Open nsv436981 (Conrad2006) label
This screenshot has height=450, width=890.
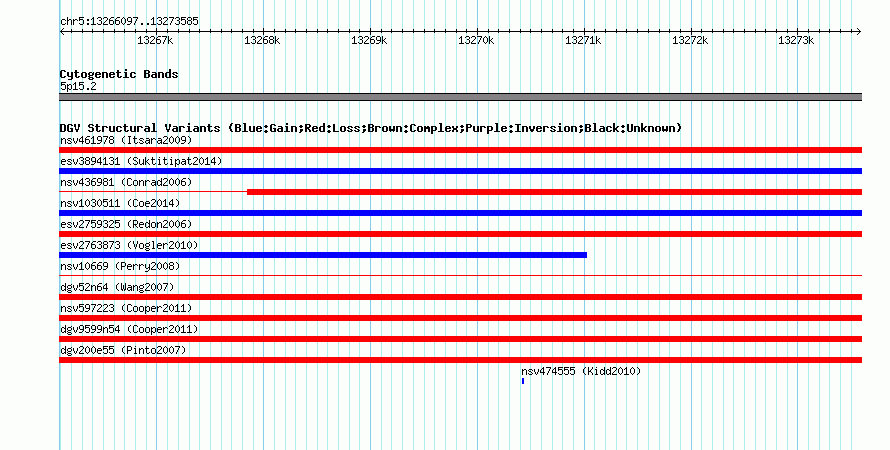[x=126, y=182]
